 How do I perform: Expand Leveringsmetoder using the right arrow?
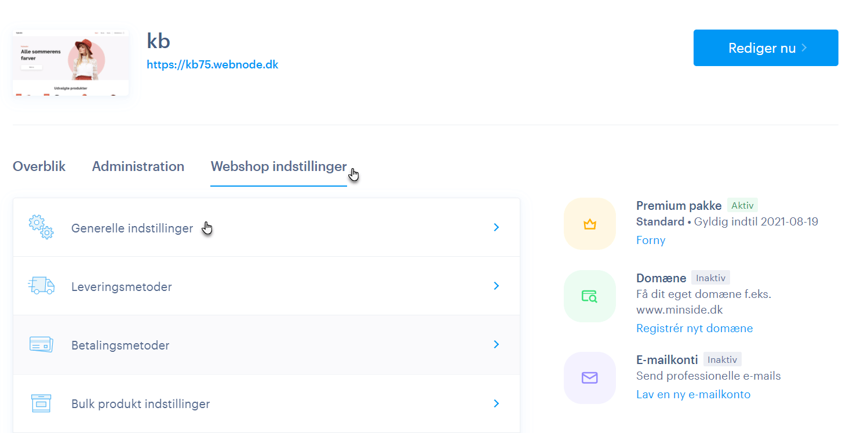point(496,286)
